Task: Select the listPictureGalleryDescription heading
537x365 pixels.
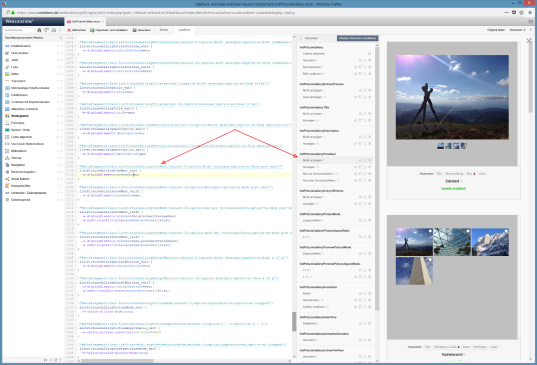Action: point(319,130)
